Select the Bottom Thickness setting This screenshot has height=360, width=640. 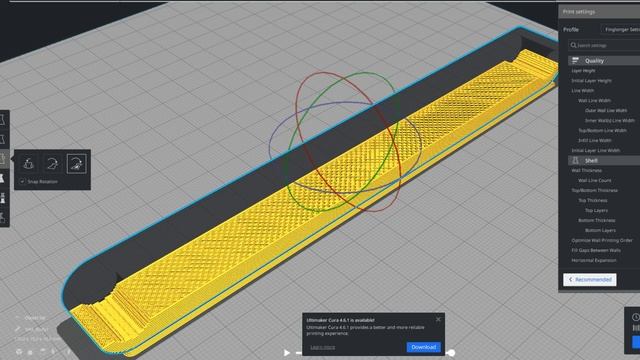[x=597, y=220]
